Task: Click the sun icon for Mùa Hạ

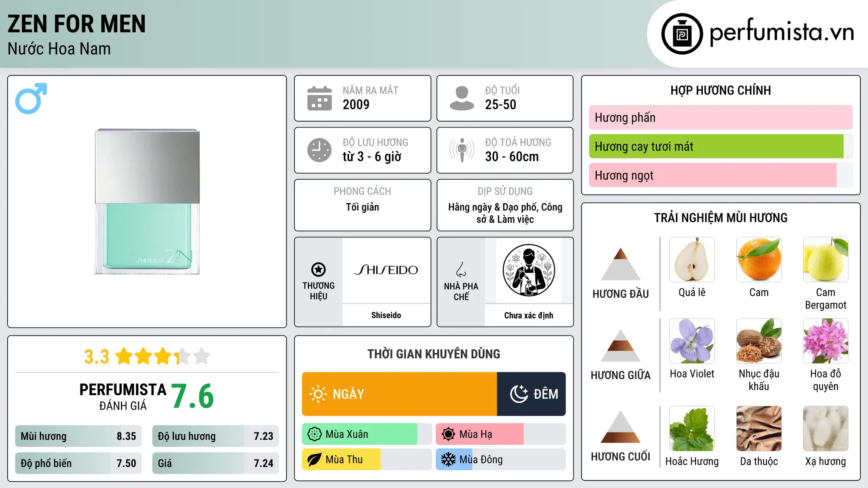Action: pyautogui.click(x=448, y=434)
